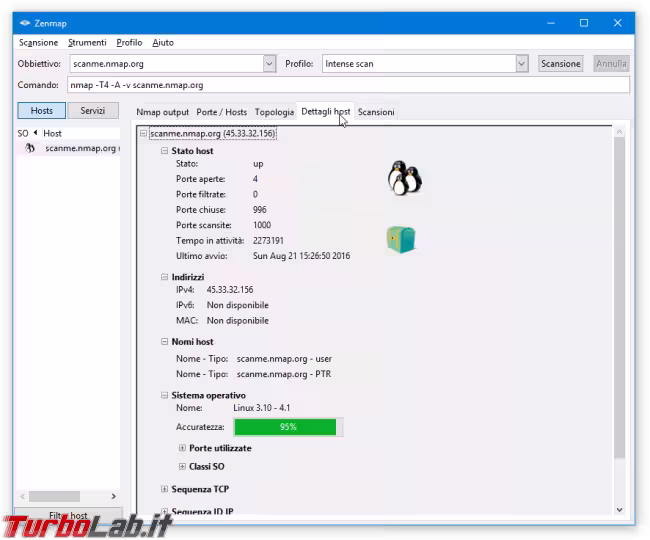
Task: Click host list horizontal scrollbar thumb
Action: (54, 496)
